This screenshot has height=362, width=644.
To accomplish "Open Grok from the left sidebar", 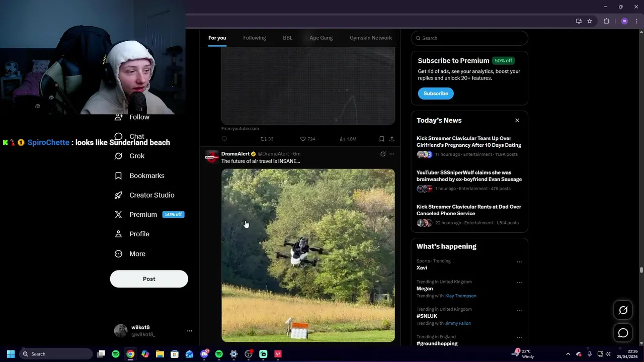I will (x=130, y=156).
